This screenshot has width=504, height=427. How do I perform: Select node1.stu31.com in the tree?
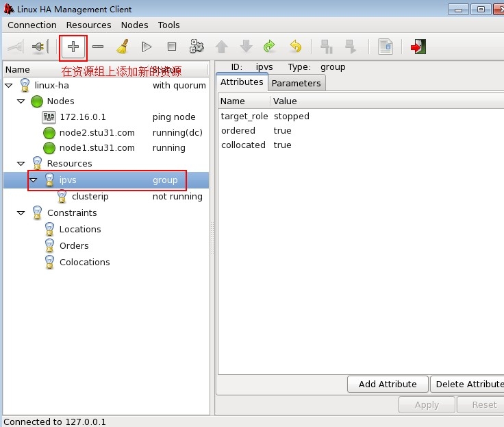click(97, 148)
